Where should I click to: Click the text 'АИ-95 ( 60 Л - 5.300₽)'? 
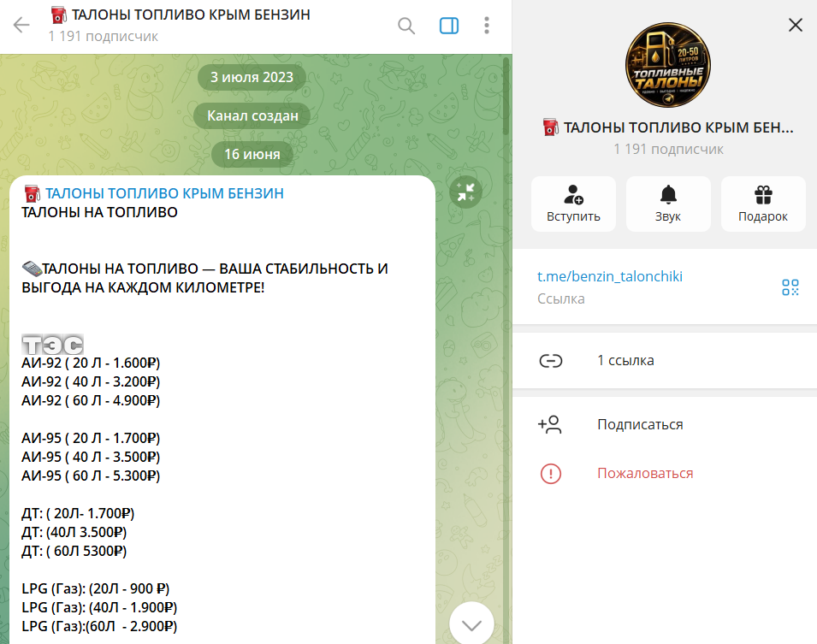(x=91, y=476)
